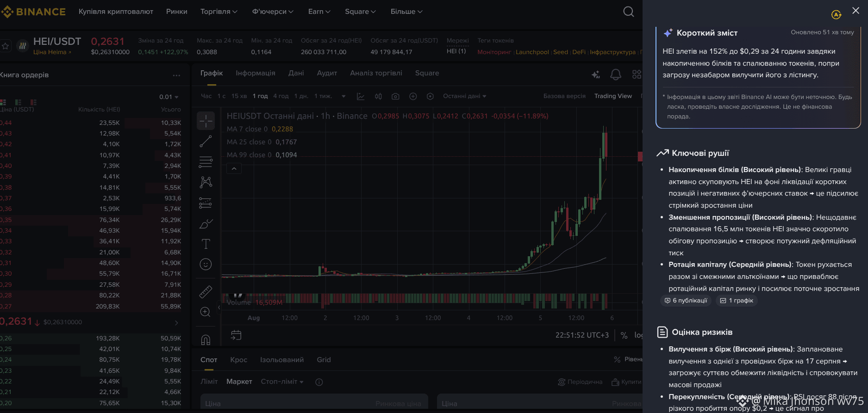The width and height of the screenshot is (868, 413).
Task: Click the add circle plus icon
Action: coord(413,96)
